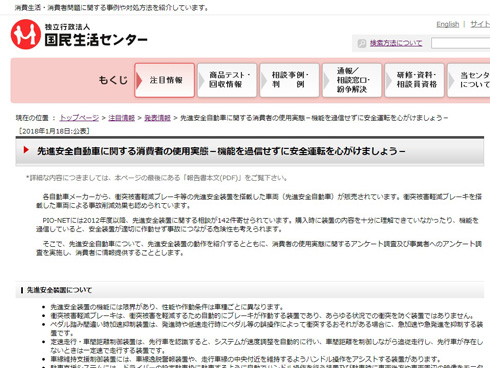
Task: Click the red arrow beside 注目情報
Action: (139, 80)
